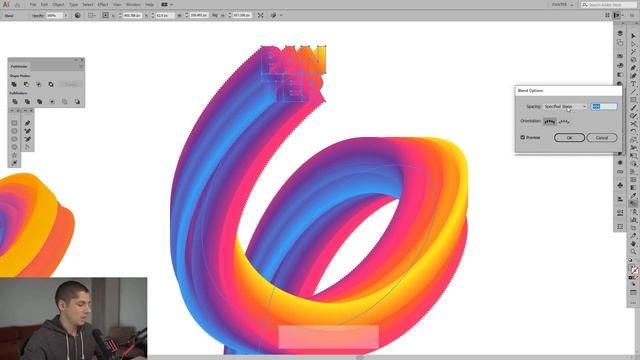Select the Direct Selection tool in main toolbar
The height and width of the screenshot is (360, 640).
pos(633,44)
